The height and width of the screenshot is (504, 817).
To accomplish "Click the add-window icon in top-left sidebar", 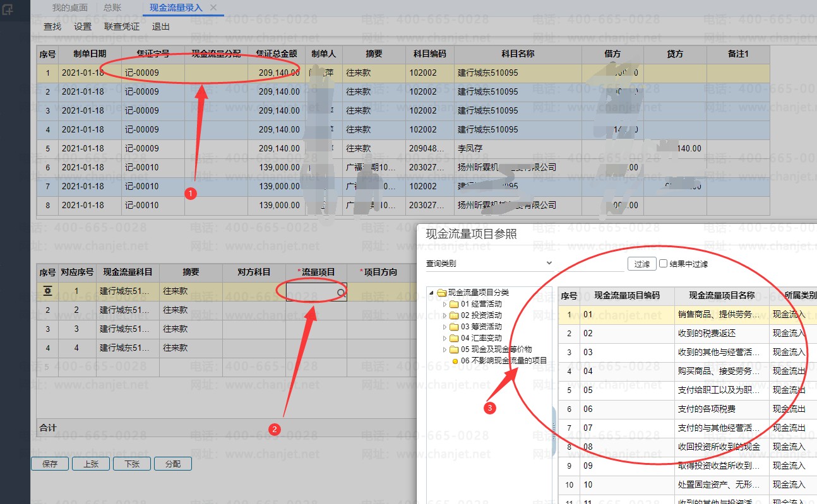I will 8,9.
